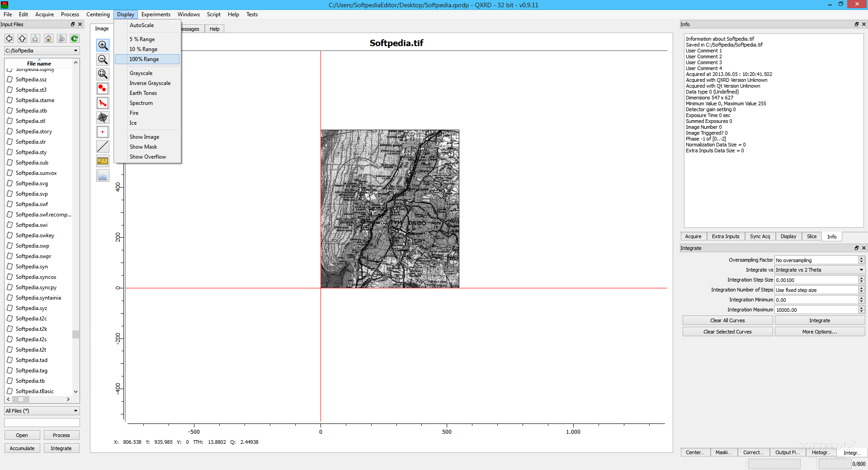The height and width of the screenshot is (470, 868).
Task: Click the Accumulate button
Action: point(22,448)
